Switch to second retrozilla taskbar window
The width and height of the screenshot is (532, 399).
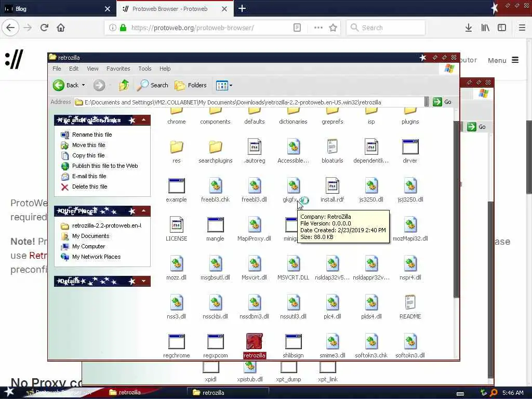click(x=228, y=393)
